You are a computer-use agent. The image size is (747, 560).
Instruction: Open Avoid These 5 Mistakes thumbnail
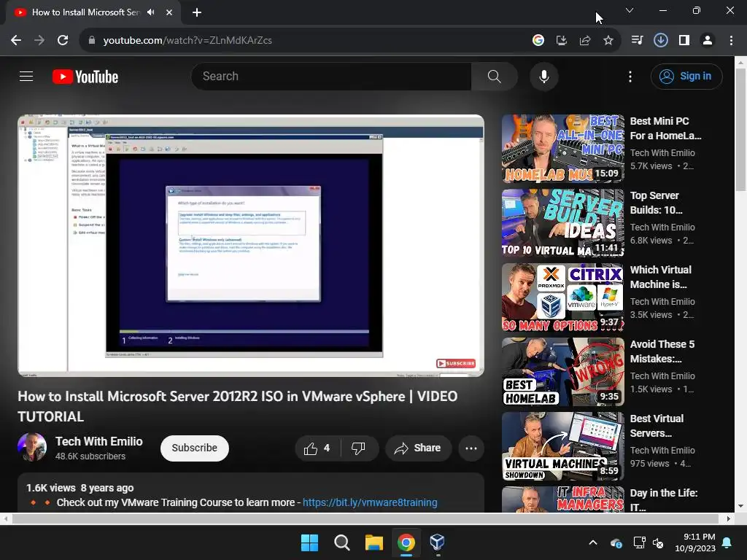[x=562, y=371]
